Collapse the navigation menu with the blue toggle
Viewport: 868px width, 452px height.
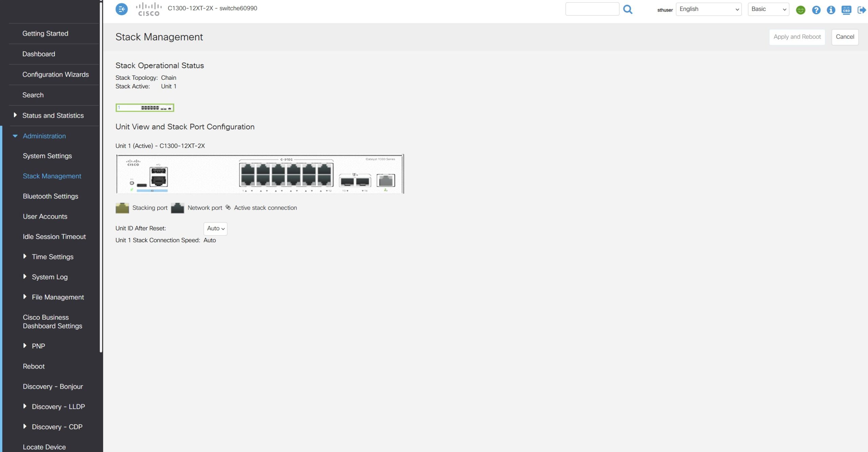pos(121,9)
